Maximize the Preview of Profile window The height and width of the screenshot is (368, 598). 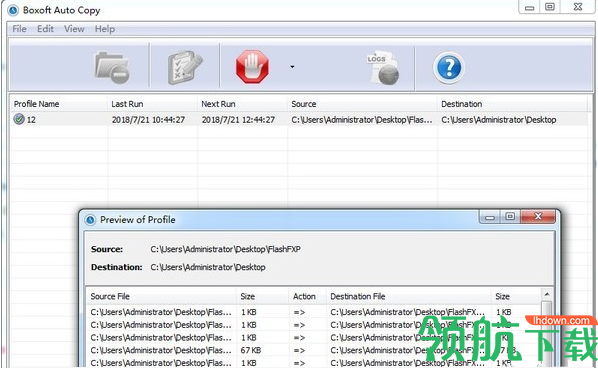pos(510,217)
